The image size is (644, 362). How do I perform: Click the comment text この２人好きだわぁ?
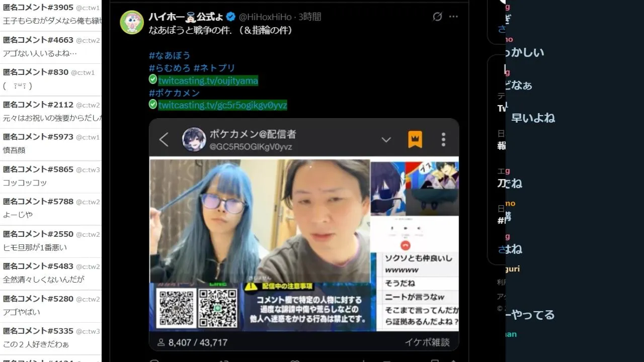(36, 344)
